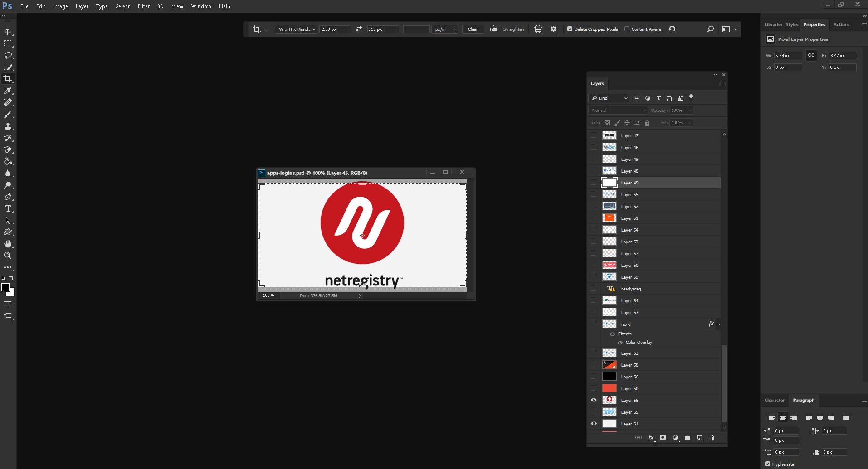The height and width of the screenshot is (469, 868).
Task: Enable Content-Aware crop option
Action: click(627, 29)
